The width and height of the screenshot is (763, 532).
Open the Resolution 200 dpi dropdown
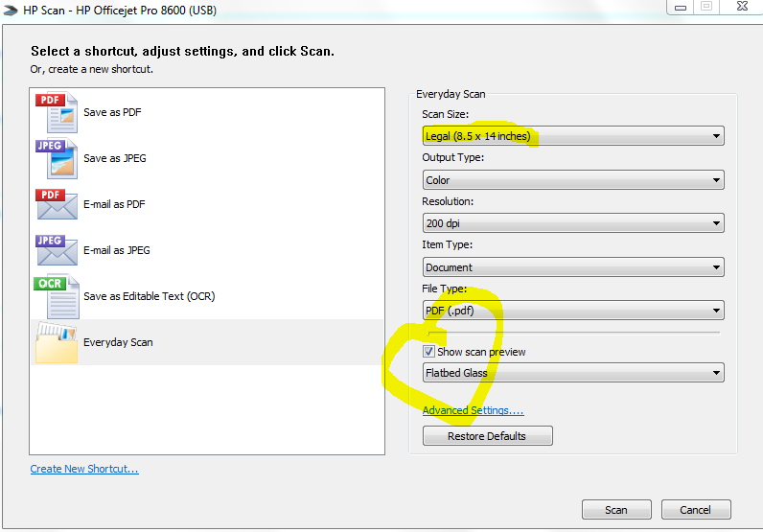point(572,223)
